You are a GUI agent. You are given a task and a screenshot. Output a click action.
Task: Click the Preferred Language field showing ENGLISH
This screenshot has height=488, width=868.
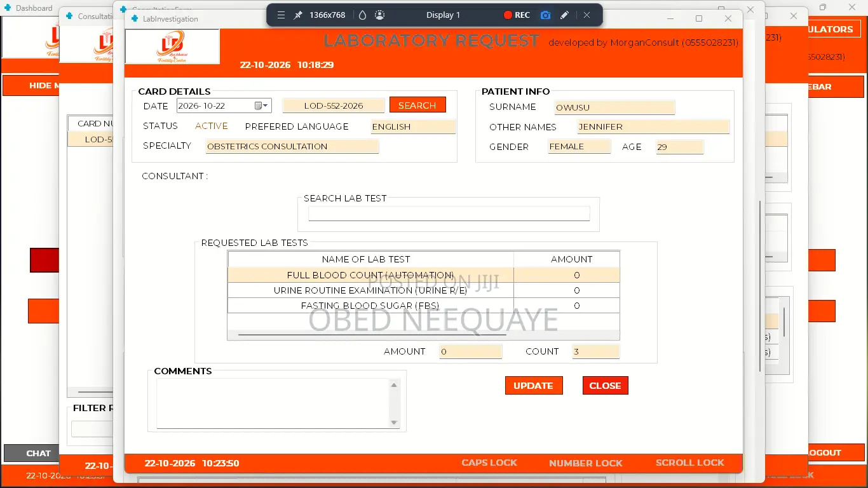point(414,126)
